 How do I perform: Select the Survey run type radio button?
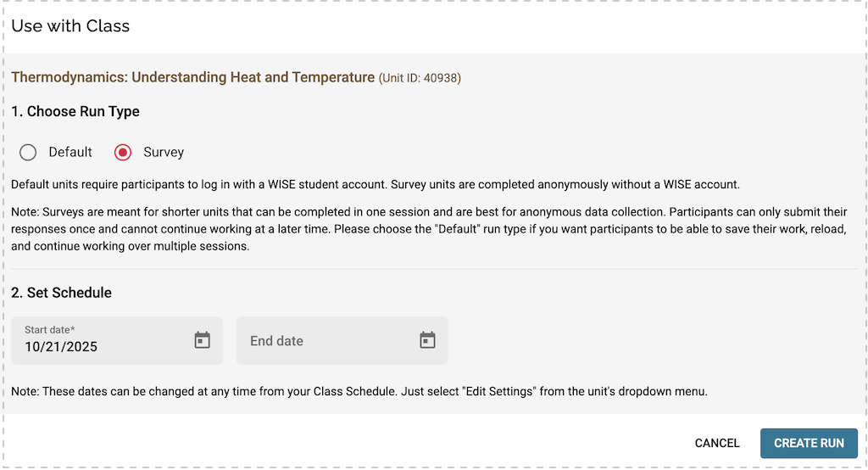(x=123, y=153)
